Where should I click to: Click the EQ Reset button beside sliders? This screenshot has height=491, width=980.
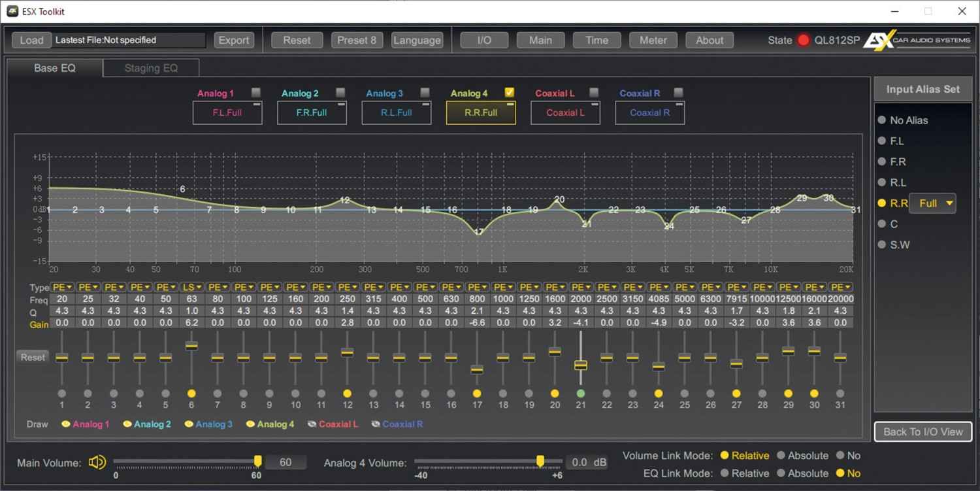(x=33, y=357)
